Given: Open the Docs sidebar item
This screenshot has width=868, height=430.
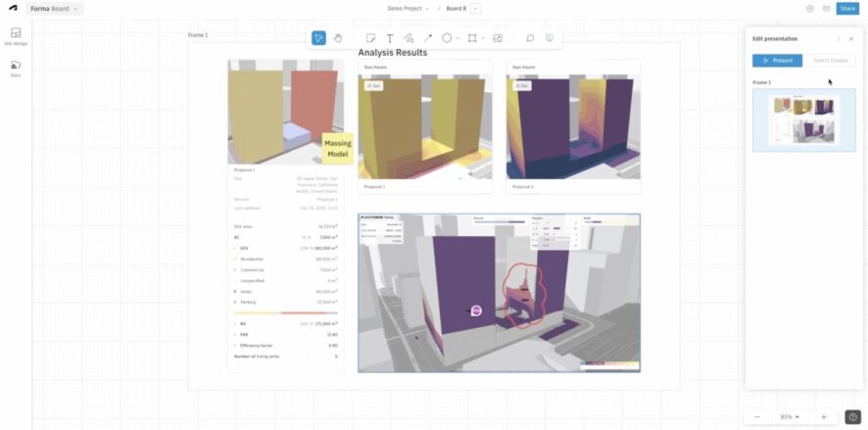Looking at the screenshot, I should click(16, 68).
